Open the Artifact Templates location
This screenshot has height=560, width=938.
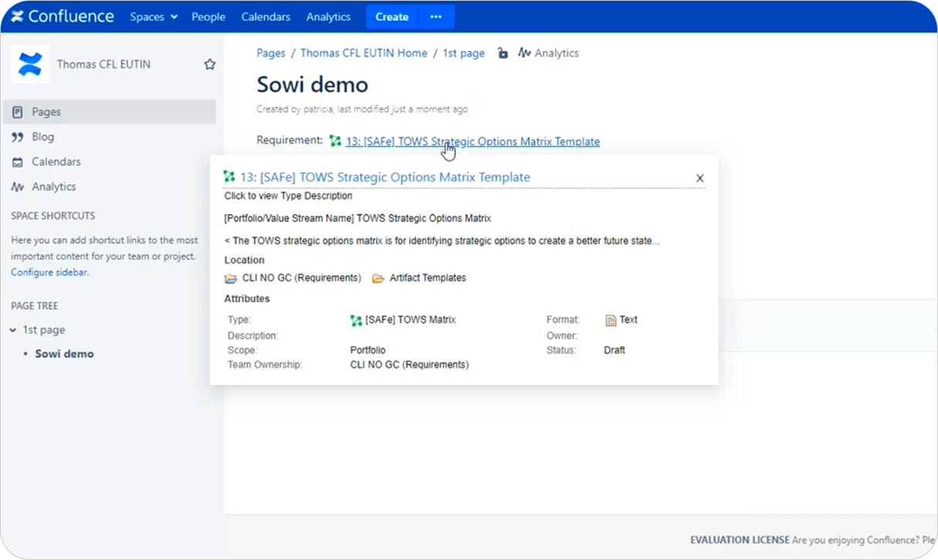[428, 278]
